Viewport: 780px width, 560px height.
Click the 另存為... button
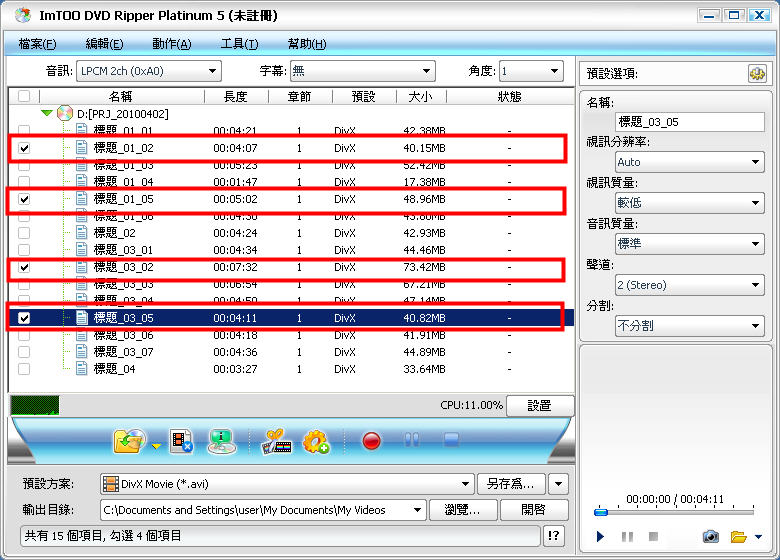pos(510,484)
